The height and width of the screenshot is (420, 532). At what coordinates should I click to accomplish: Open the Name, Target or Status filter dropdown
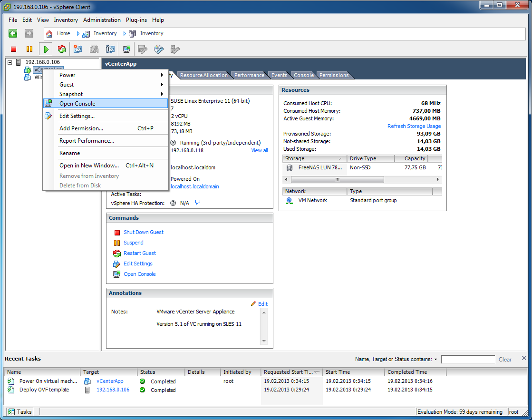tap(435, 359)
